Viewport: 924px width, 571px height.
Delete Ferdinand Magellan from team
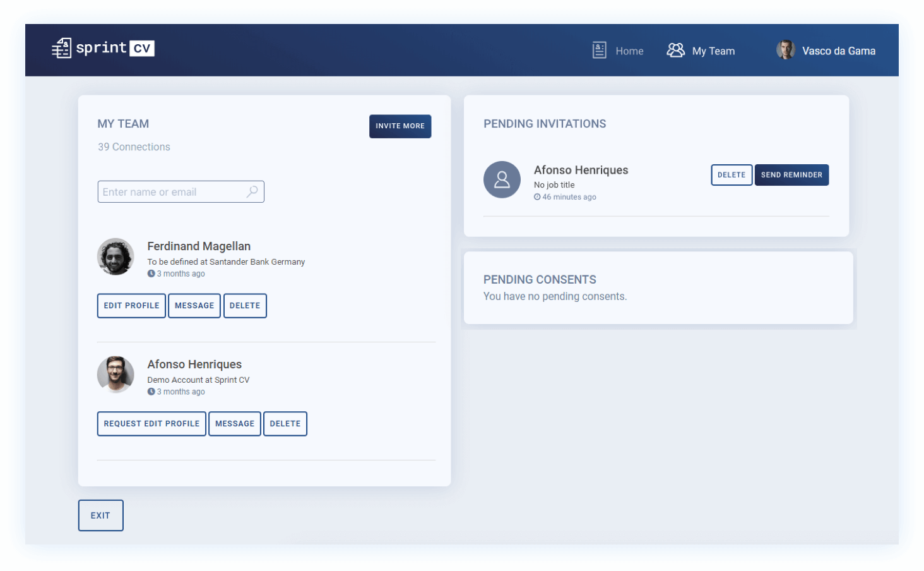(x=245, y=306)
